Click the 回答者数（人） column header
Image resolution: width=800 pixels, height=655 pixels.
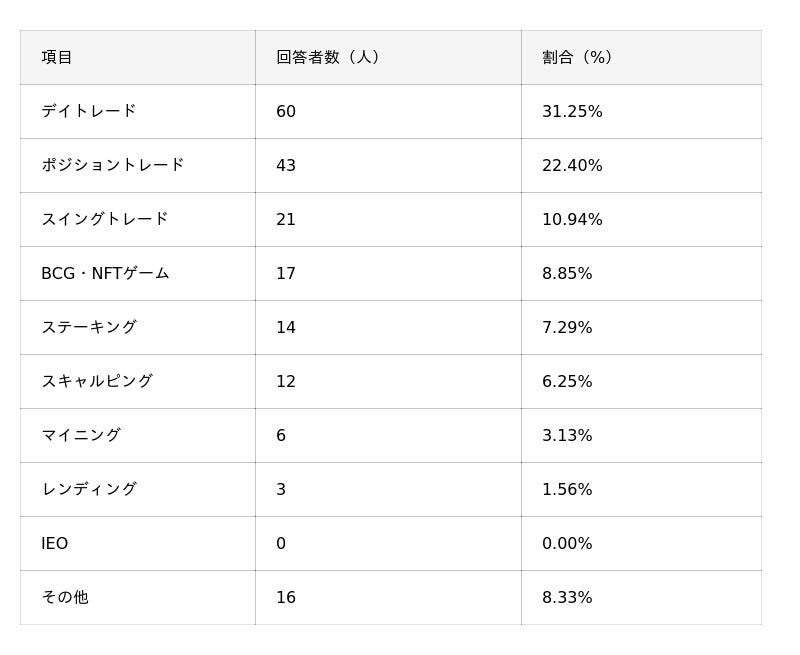pos(328,58)
